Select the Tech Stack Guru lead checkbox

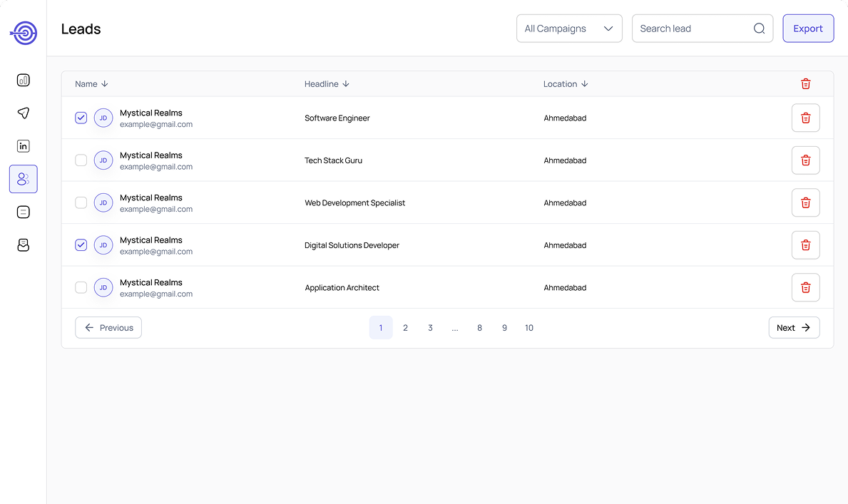click(81, 160)
